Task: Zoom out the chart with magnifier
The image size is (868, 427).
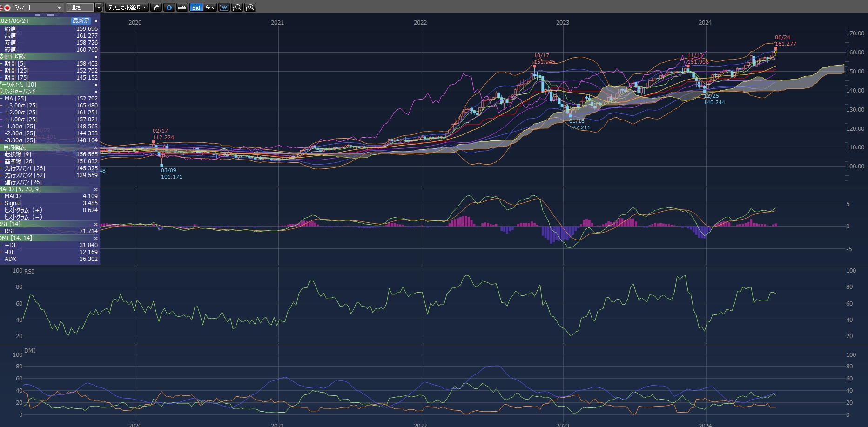Action: point(237,7)
